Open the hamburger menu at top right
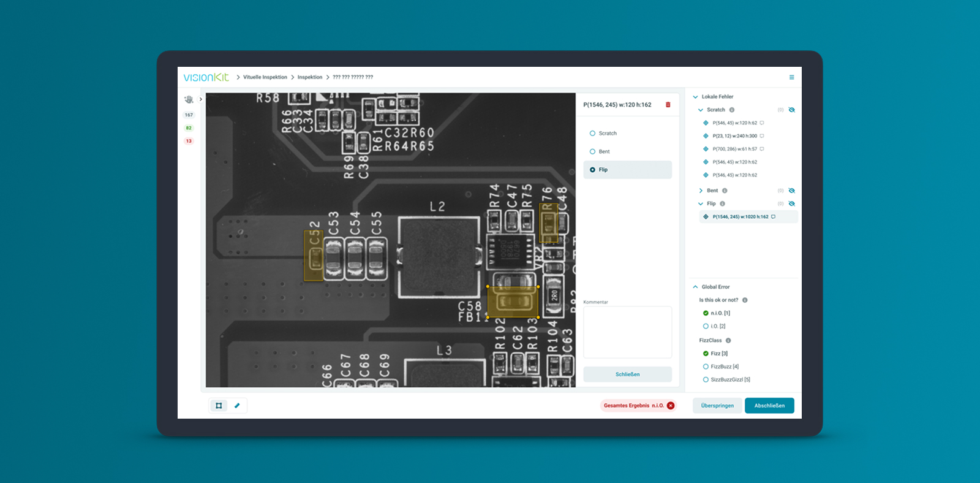Screen dimensions: 980x483 (791, 77)
